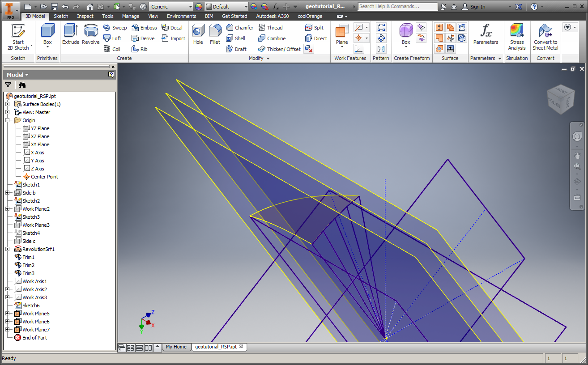Click the Import button
The image size is (588, 365).
pyautogui.click(x=174, y=38)
